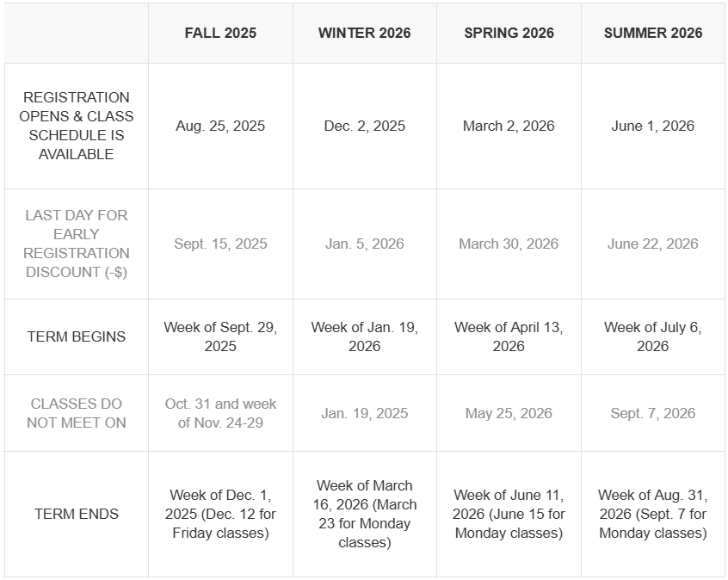Click the May 25, 2026 no-class date
This screenshot has width=728, height=580.
point(509,413)
